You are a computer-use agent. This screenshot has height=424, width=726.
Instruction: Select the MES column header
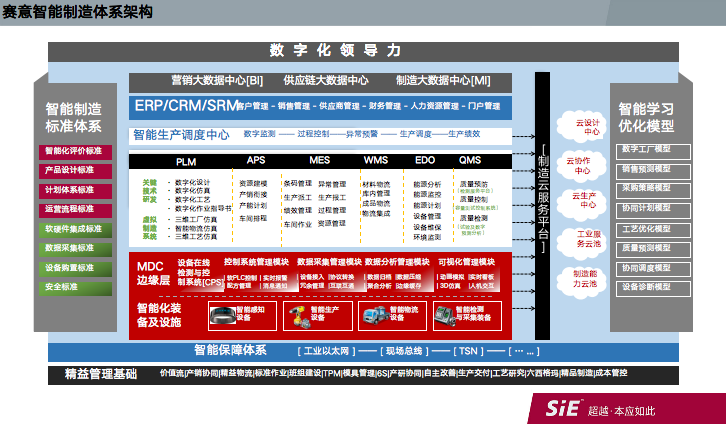pos(319,160)
